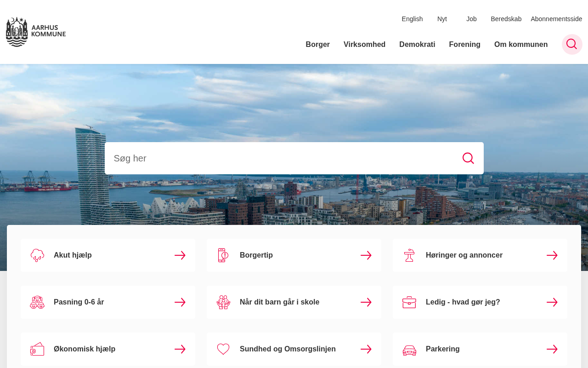Screen dimensions: 588x368
Task: Click the arrow on Når dit barn går i skole
Action: click(366, 302)
